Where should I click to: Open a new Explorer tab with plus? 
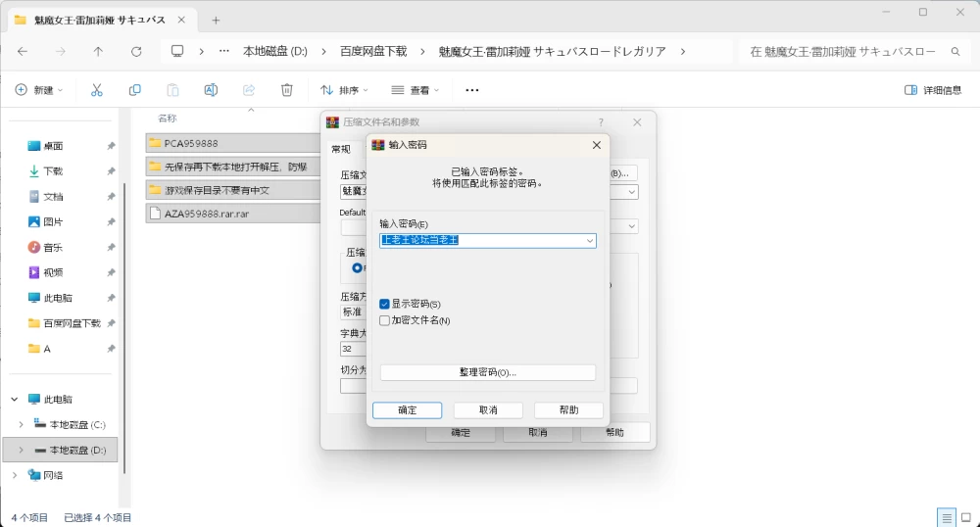[x=216, y=20]
